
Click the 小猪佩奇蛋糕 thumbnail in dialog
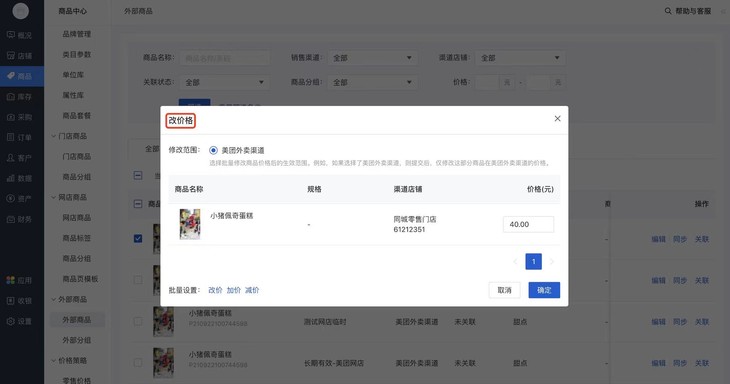(190, 224)
